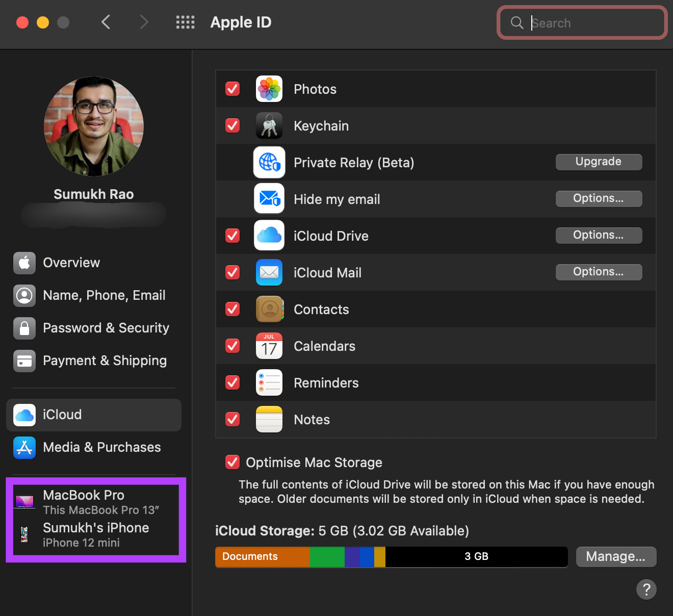The height and width of the screenshot is (616, 673).
Task: Toggle the iCloud Mail checkbox
Action: pyautogui.click(x=232, y=272)
